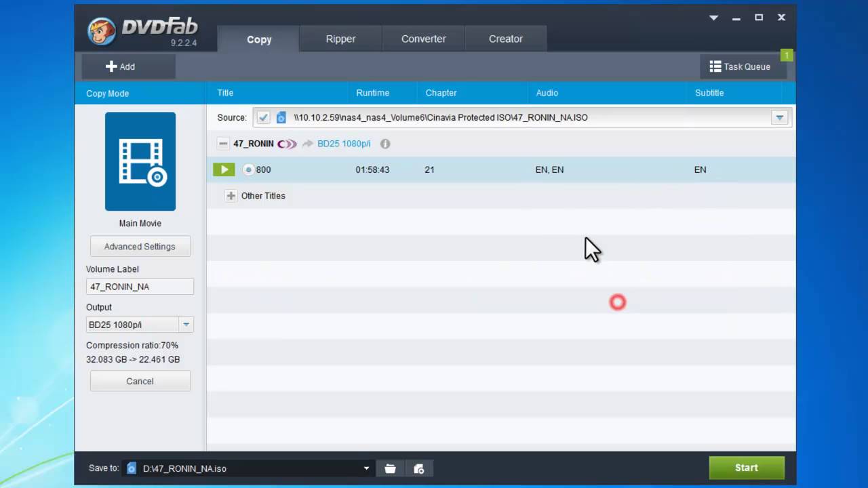The image size is (868, 488).
Task: Click the Start button
Action: pyautogui.click(x=747, y=468)
